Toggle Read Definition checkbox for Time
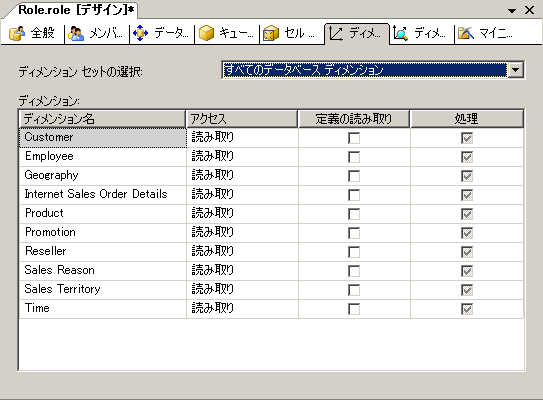Screen dimensions: 543x400 354,309
